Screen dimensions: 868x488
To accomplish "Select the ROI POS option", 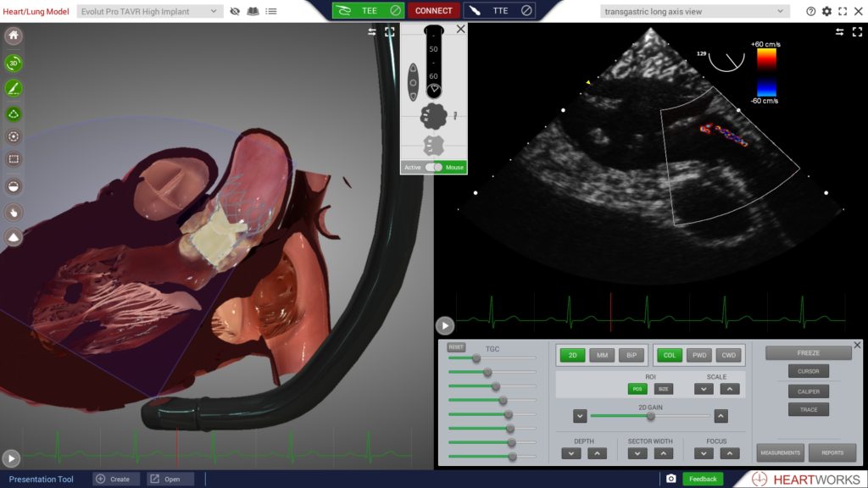I will tap(637, 389).
